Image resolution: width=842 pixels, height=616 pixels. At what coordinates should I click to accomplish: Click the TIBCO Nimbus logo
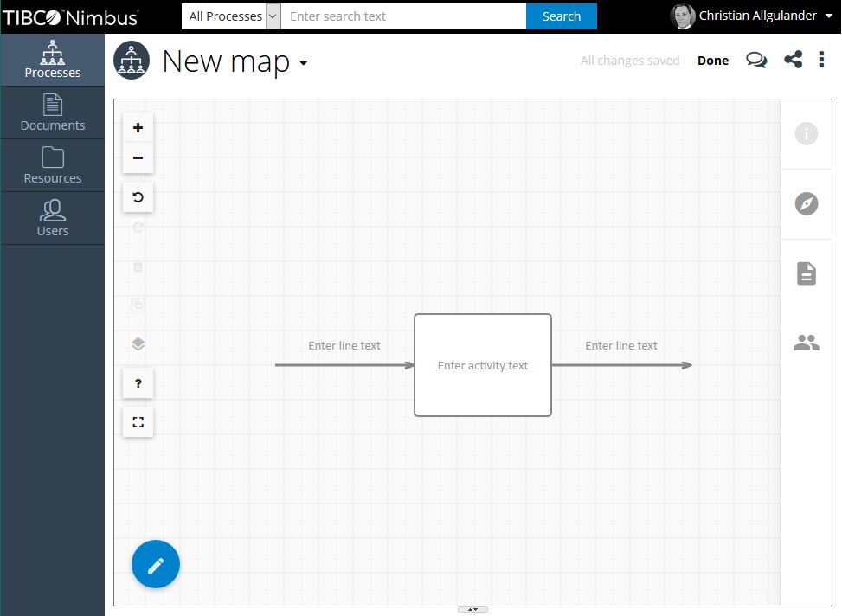[70, 17]
